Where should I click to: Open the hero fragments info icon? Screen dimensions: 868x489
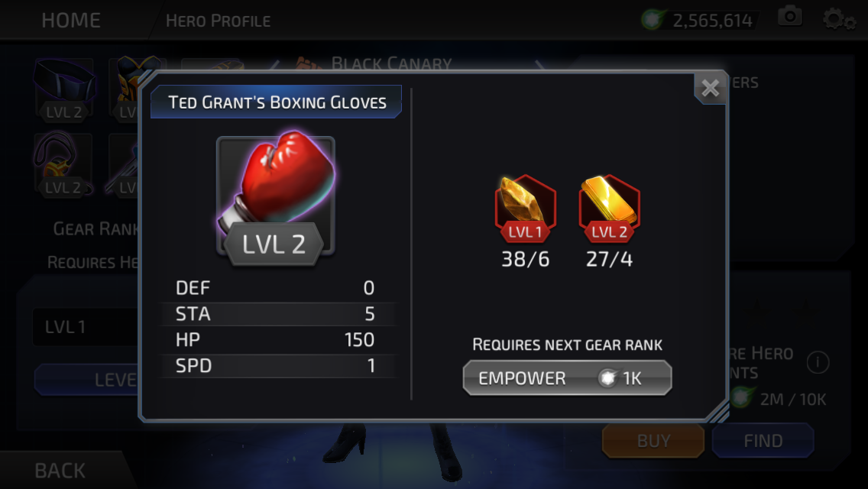pyautogui.click(x=818, y=363)
